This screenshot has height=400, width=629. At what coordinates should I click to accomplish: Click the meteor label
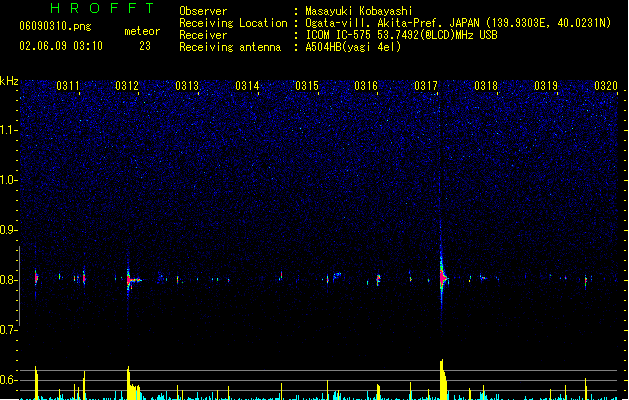click(x=142, y=31)
